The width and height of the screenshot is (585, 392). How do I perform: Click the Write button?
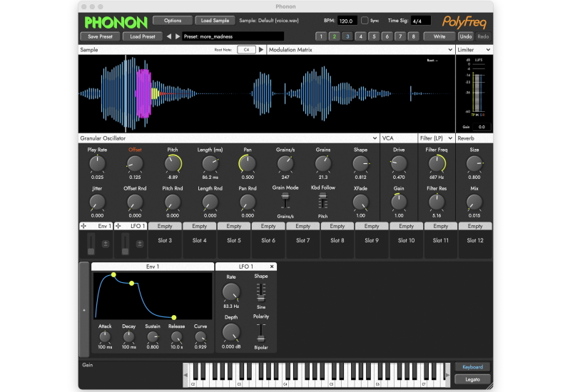pos(439,36)
